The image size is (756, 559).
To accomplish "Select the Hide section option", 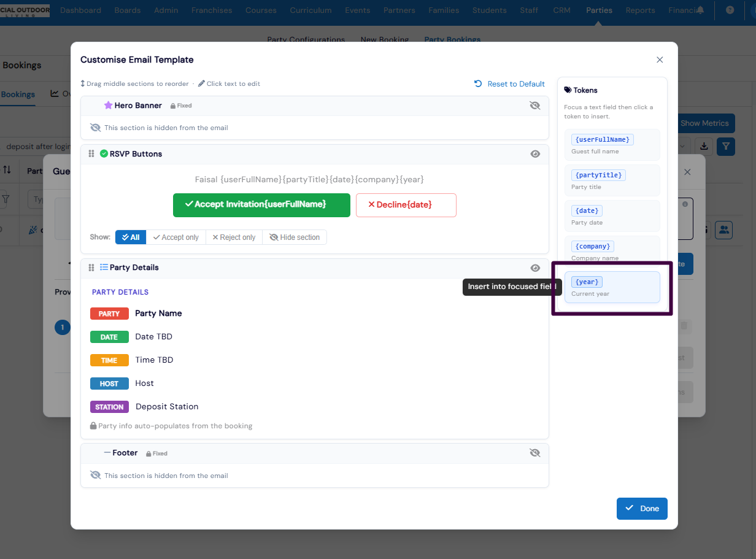I will pos(295,237).
